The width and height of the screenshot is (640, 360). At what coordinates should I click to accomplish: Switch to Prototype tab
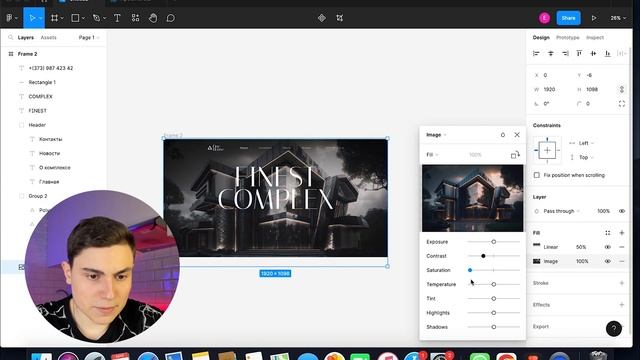(x=567, y=37)
